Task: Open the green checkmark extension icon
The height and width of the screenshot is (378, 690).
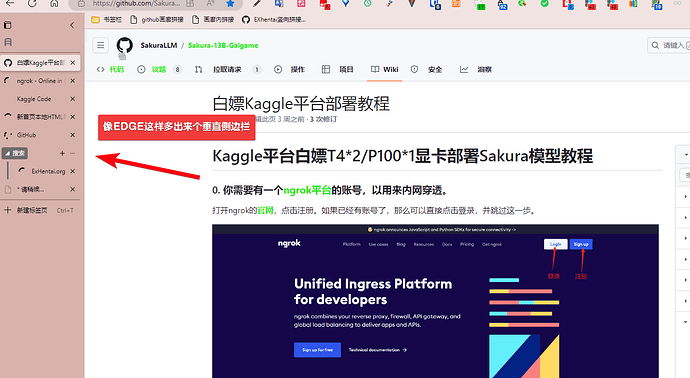Action: 545,4
